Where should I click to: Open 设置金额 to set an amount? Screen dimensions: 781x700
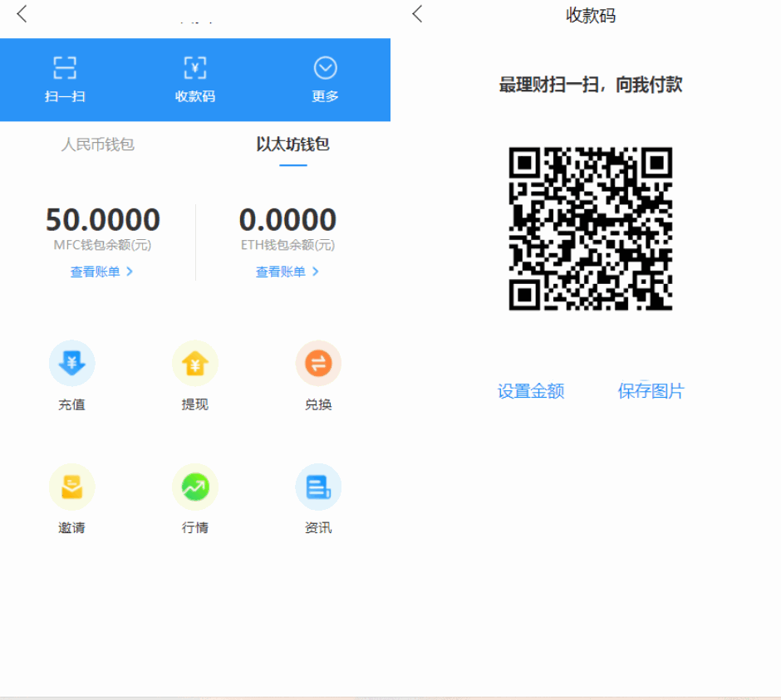point(530,390)
